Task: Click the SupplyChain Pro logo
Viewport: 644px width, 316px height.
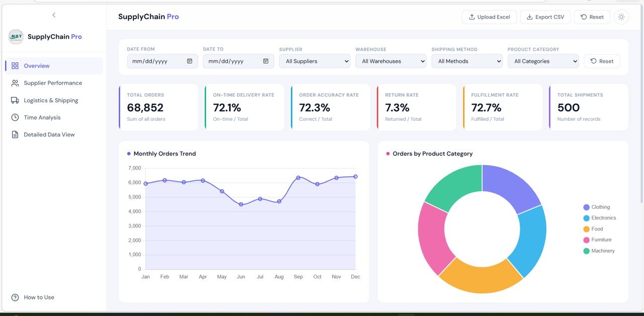Action: coord(15,36)
